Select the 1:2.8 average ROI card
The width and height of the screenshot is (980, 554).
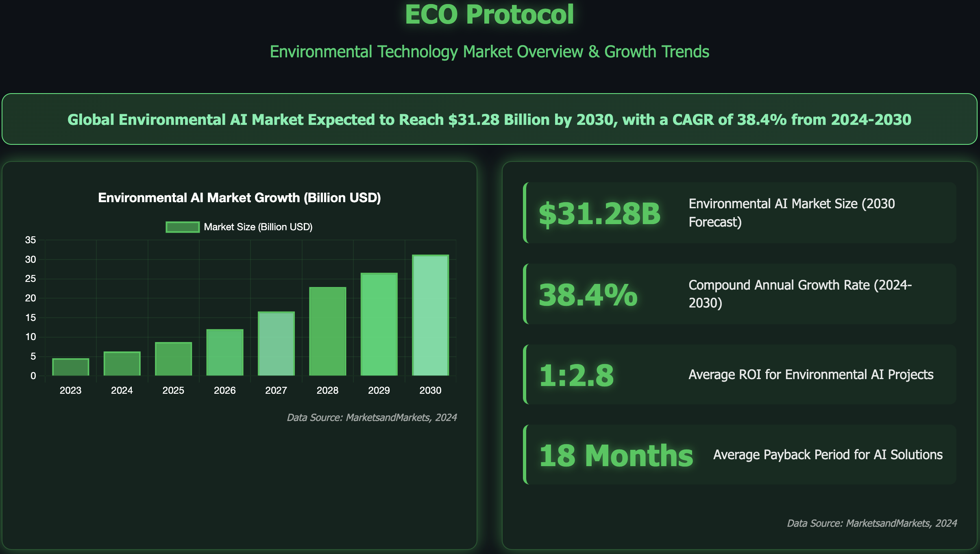click(x=739, y=375)
